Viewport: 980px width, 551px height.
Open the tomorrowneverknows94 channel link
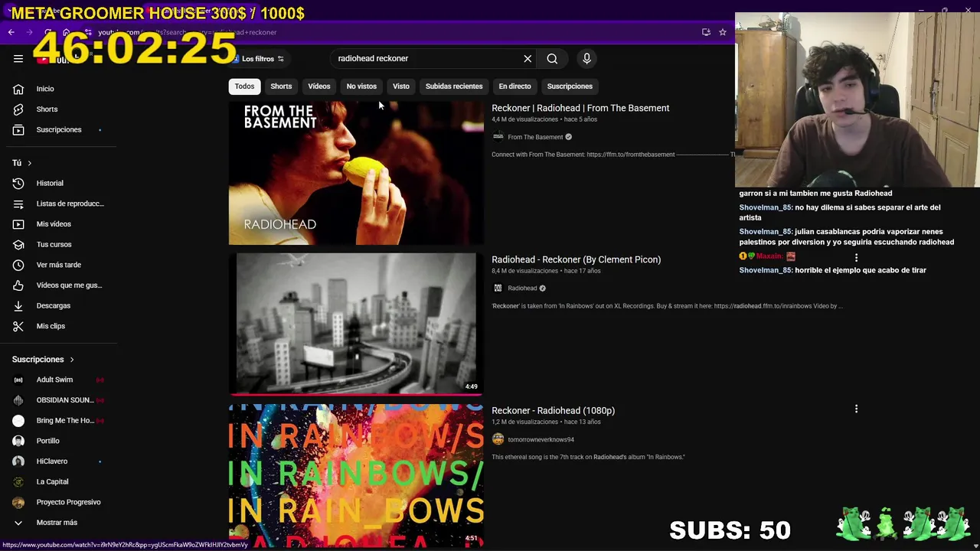coord(541,440)
